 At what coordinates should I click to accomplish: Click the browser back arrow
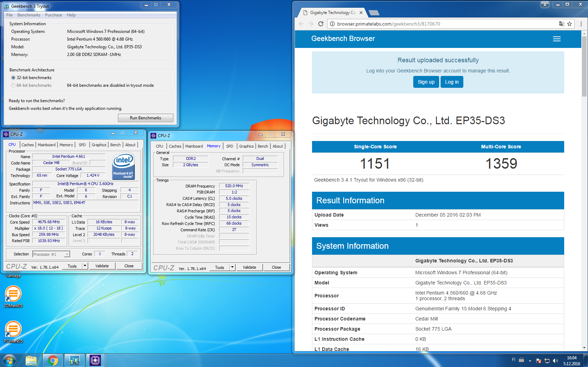pos(301,24)
